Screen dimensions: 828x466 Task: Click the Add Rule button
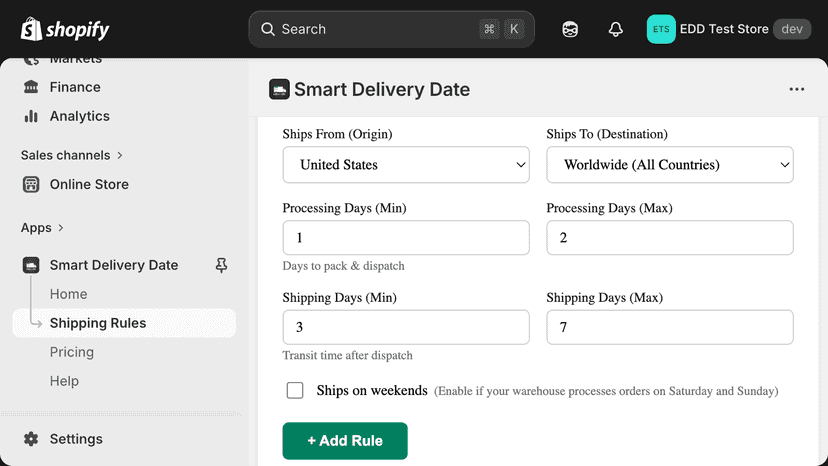[x=345, y=441]
